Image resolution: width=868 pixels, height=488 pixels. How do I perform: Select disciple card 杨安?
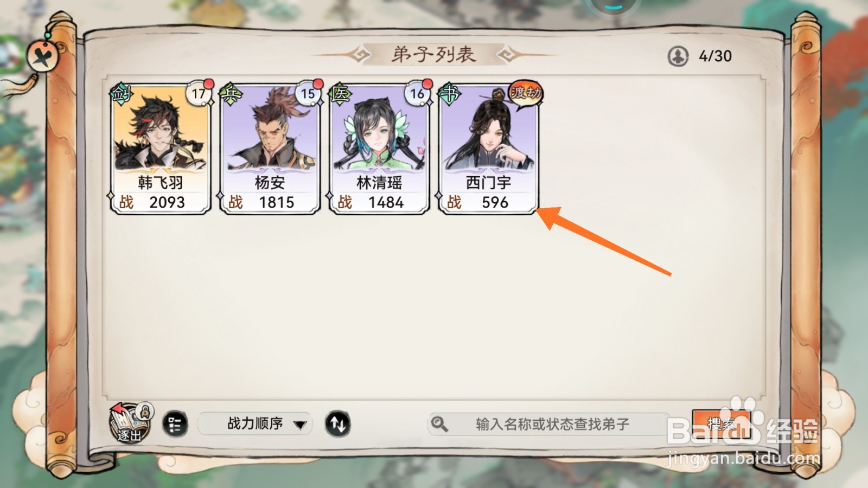270,149
